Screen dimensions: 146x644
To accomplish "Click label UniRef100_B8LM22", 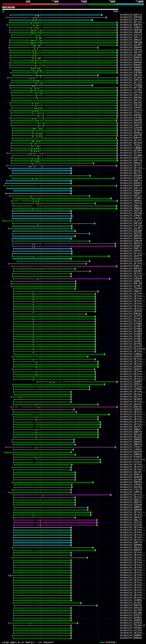I will [131, 170].
